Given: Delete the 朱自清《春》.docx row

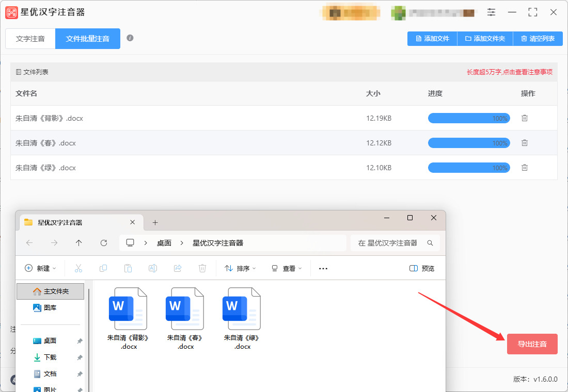Looking at the screenshot, I should [x=524, y=143].
